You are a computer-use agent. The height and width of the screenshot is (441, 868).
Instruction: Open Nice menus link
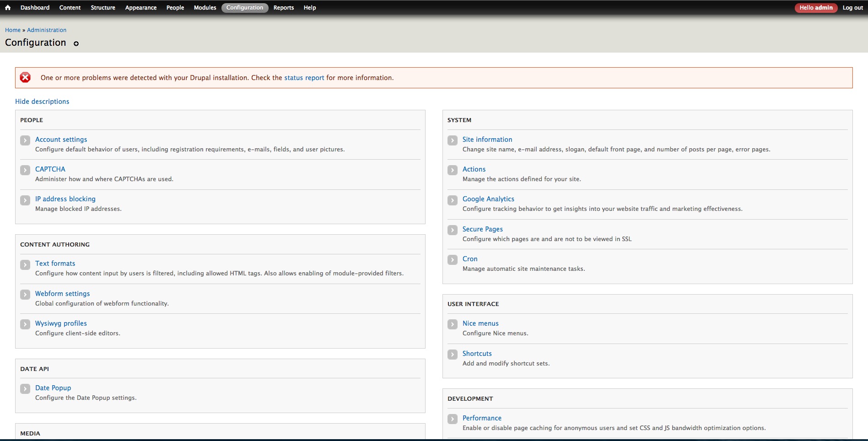(480, 323)
